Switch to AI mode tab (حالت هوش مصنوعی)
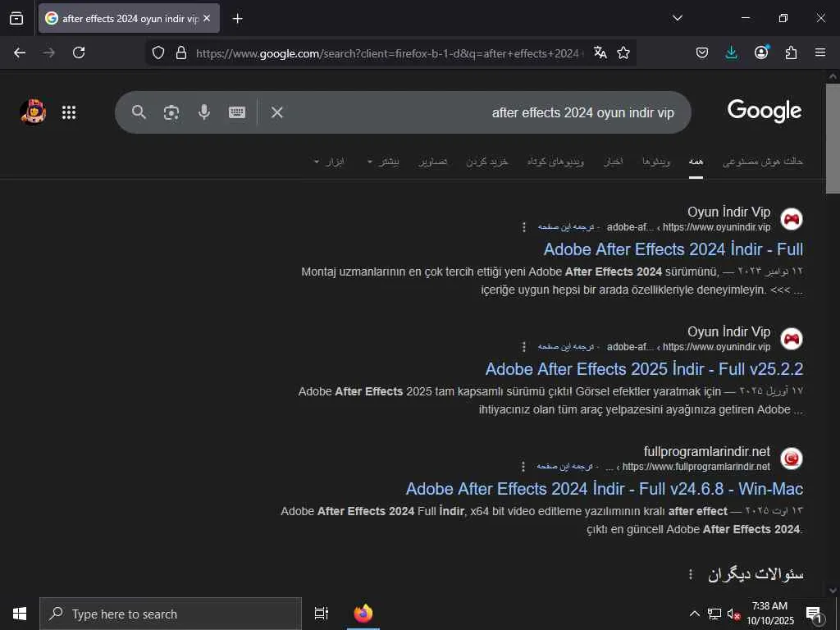This screenshot has height=630, width=840. 762,162
